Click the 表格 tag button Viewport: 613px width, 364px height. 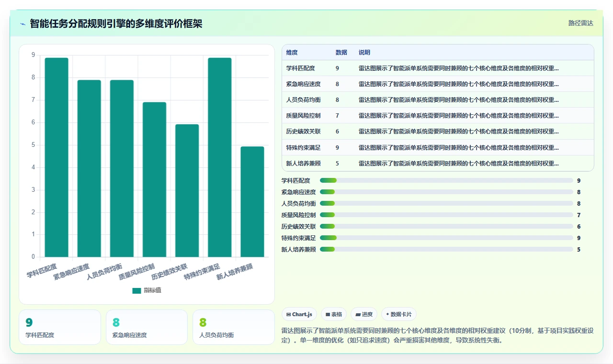[334, 314]
